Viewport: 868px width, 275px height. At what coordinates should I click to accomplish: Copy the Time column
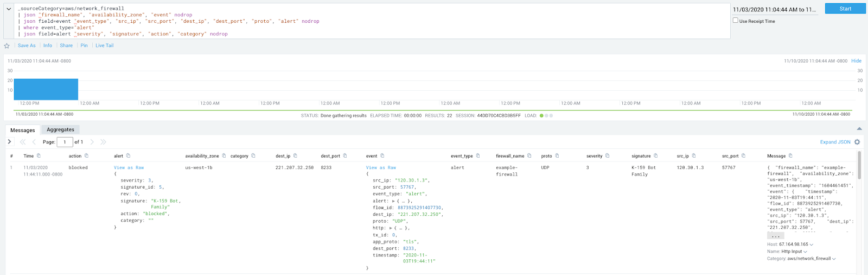pyautogui.click(x=39, y=156)
